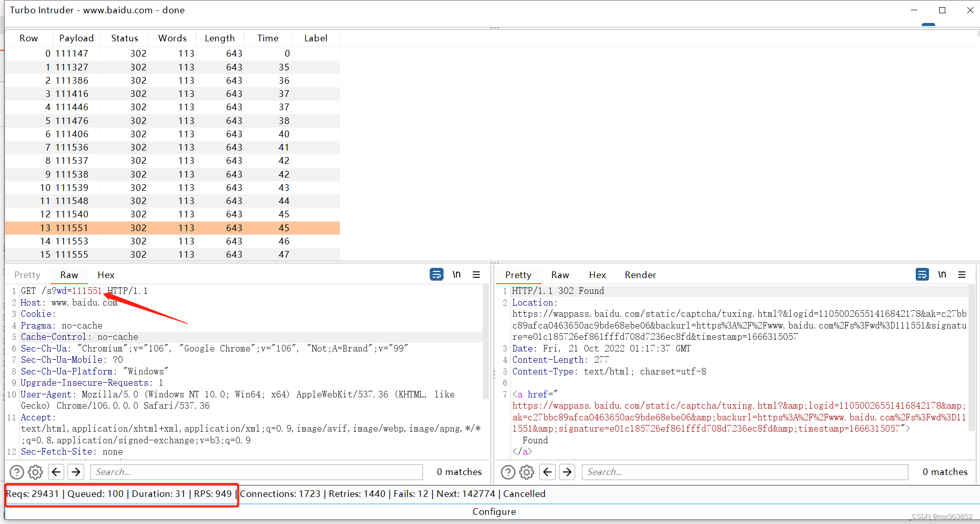This screenshot has width=980, height=524.
Task: Select result row with payload 111548
Action: (173, 201)
